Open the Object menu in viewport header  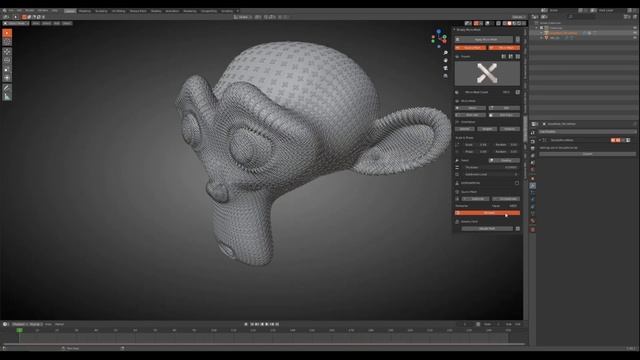67,23
